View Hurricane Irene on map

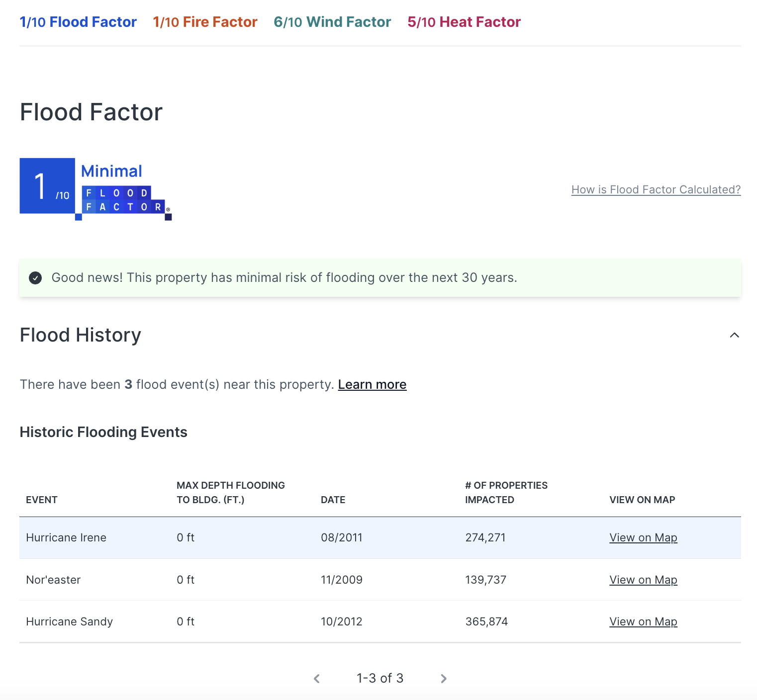(x=643, y=537)
